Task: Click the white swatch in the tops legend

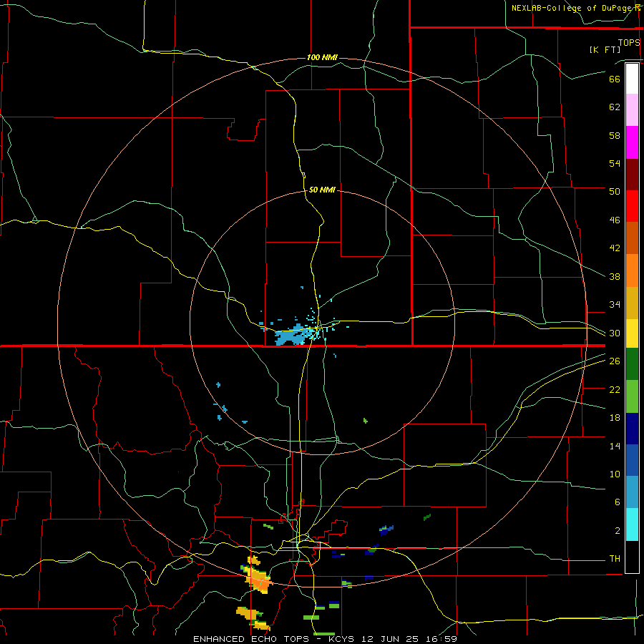Action: pyautogui.click(x=632, y=79)
